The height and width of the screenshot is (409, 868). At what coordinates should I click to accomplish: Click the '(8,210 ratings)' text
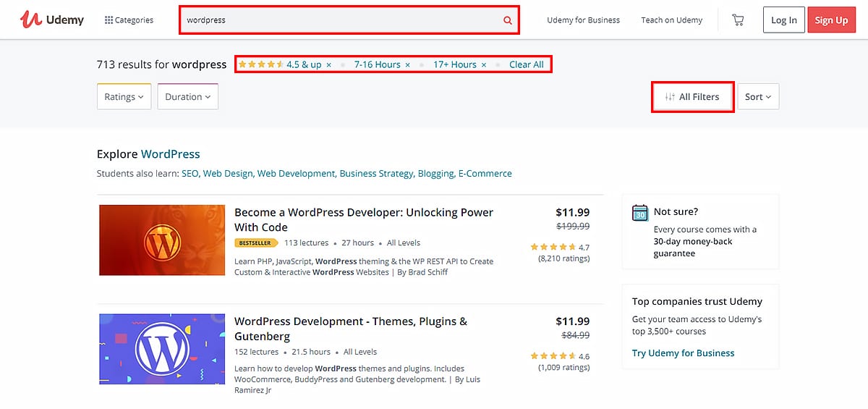click(563, 258)
